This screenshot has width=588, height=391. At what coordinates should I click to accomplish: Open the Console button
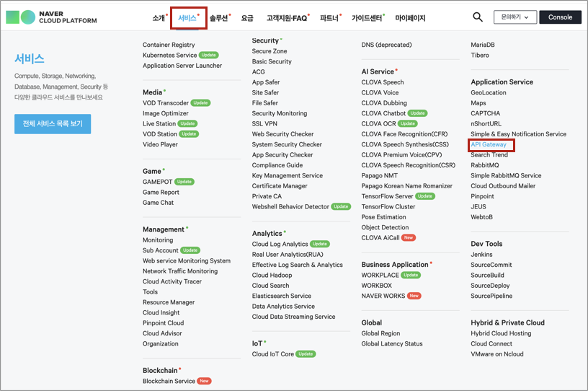coord(560,17)
